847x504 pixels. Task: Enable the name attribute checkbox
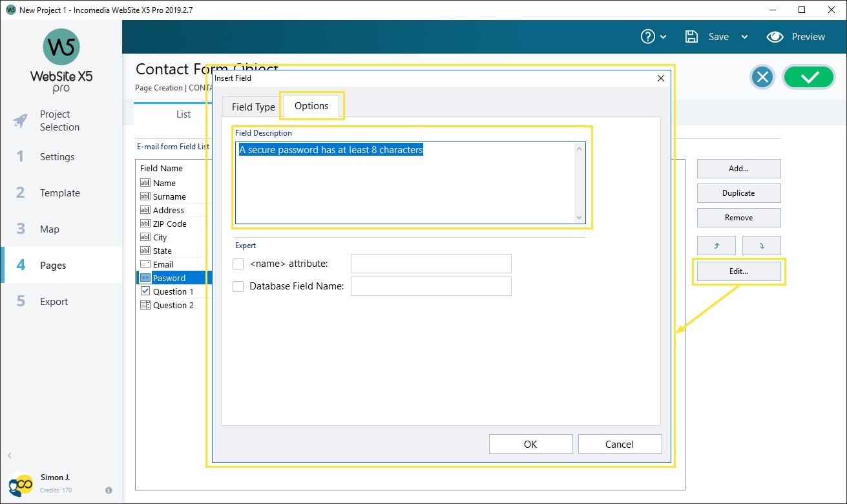[x=238, y=264]
